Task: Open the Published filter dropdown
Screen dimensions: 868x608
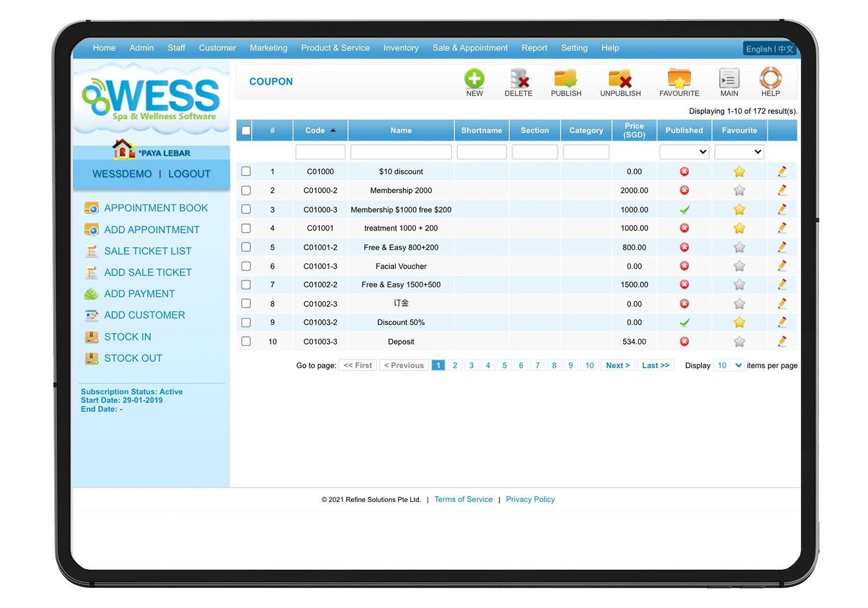Action: (684, 152)
